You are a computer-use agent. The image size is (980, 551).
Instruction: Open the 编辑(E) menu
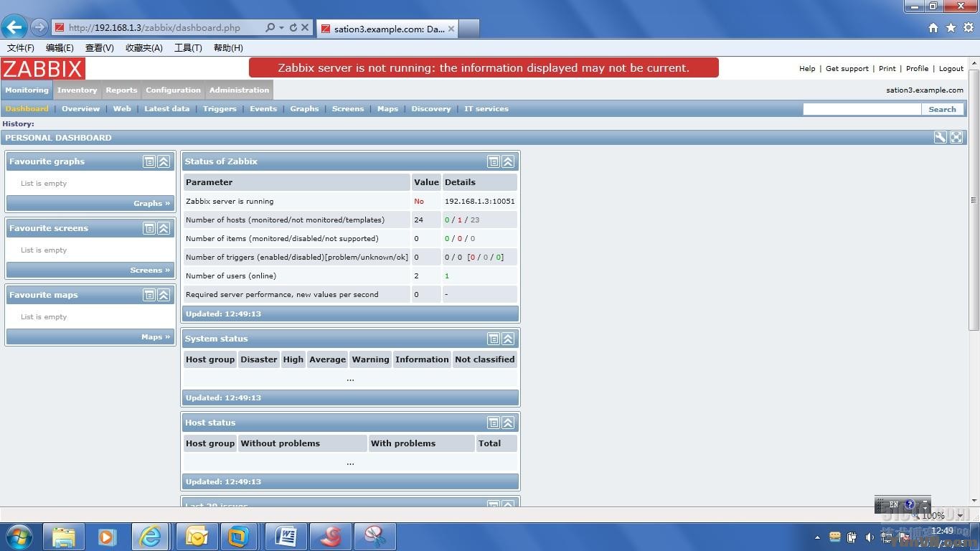(60, 48)
